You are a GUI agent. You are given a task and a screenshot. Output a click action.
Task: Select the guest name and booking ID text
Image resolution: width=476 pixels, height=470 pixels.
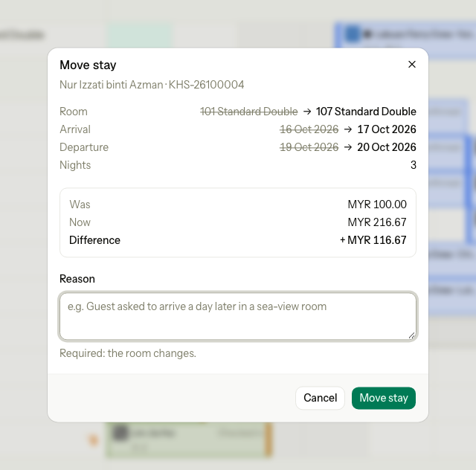(x=152, y=85)
